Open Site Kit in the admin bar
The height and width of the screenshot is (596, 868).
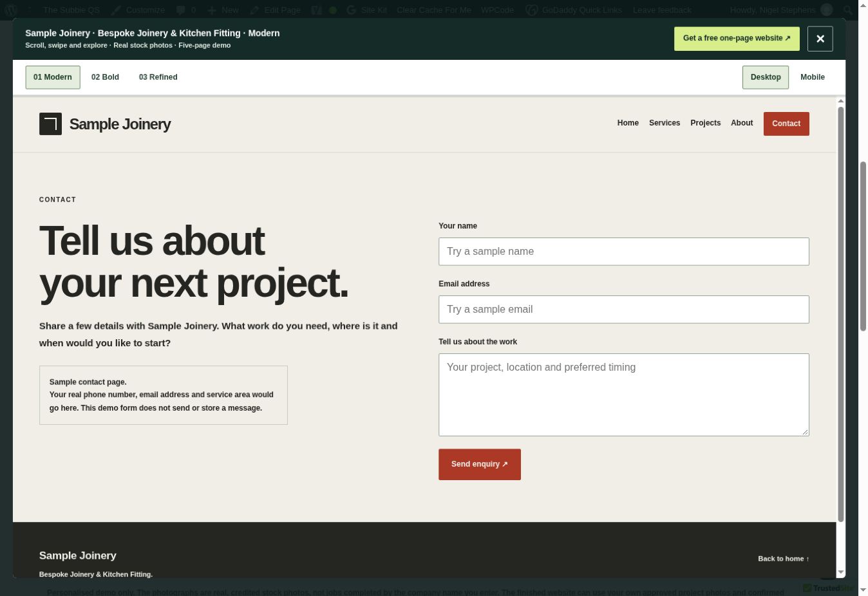click(366, 10)
